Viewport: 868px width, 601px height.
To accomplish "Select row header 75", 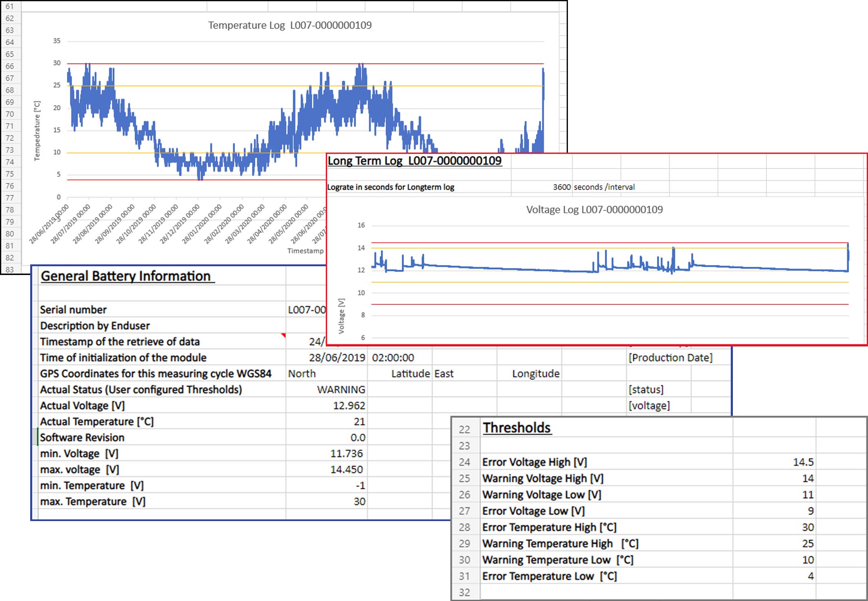I will [x=10, y=174].
